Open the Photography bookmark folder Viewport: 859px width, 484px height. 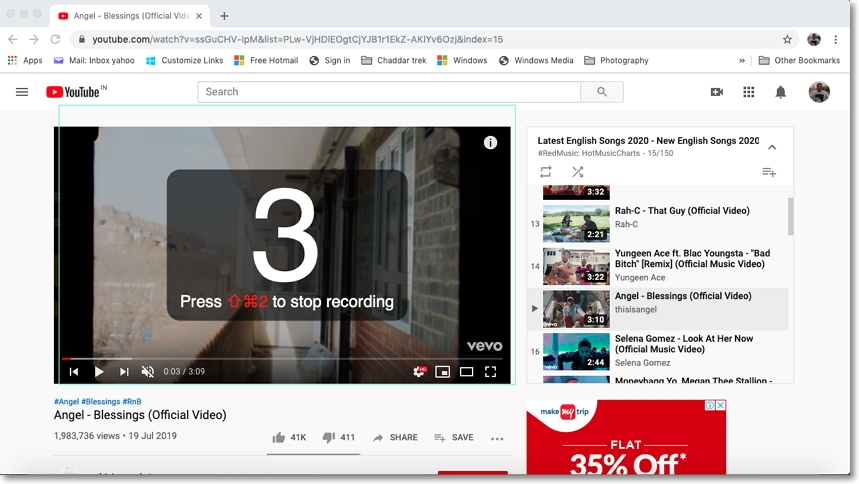[616, 60]
